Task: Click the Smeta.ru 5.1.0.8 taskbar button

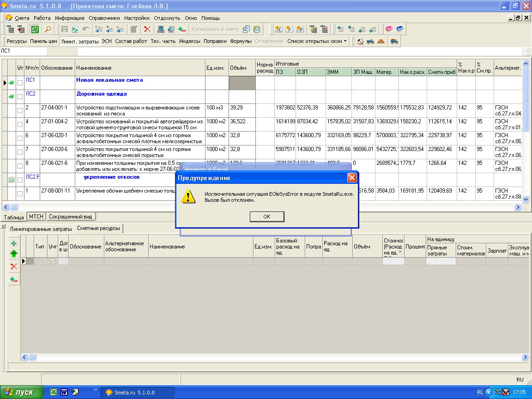Action: tap(138, 393)
